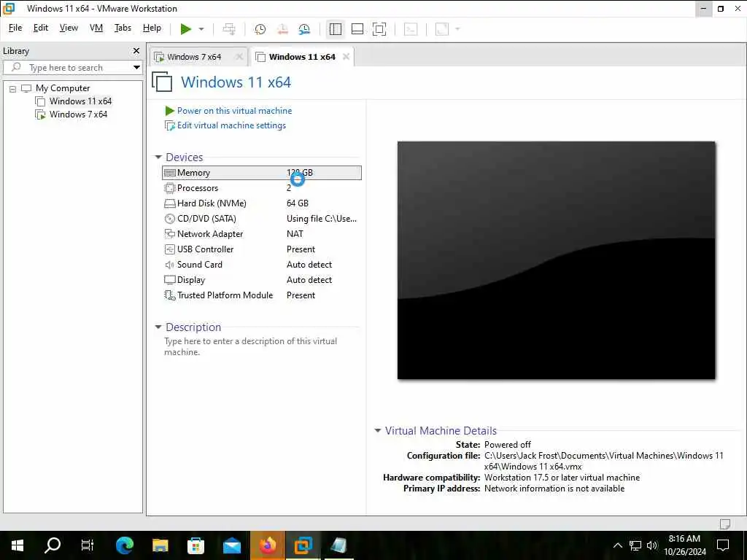Viewport: 747px width, 560px height.
Task: Open the power options dropdown arrow
Action: tap(201, 29)
